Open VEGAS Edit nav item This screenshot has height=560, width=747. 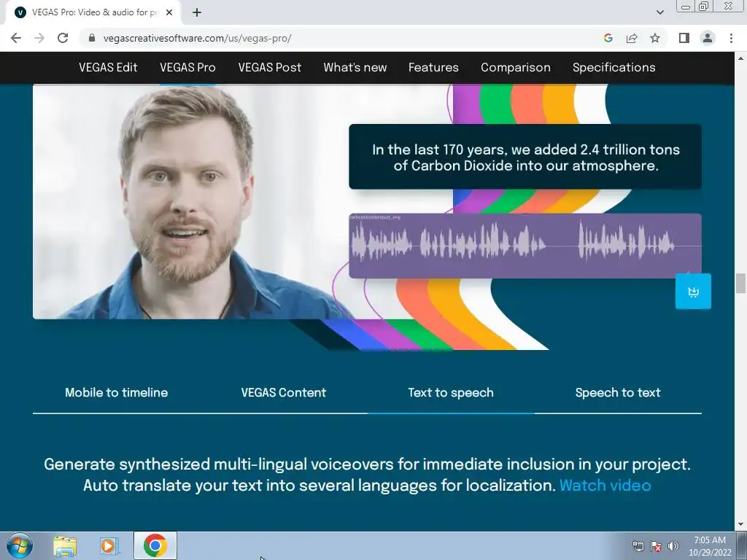108,68
